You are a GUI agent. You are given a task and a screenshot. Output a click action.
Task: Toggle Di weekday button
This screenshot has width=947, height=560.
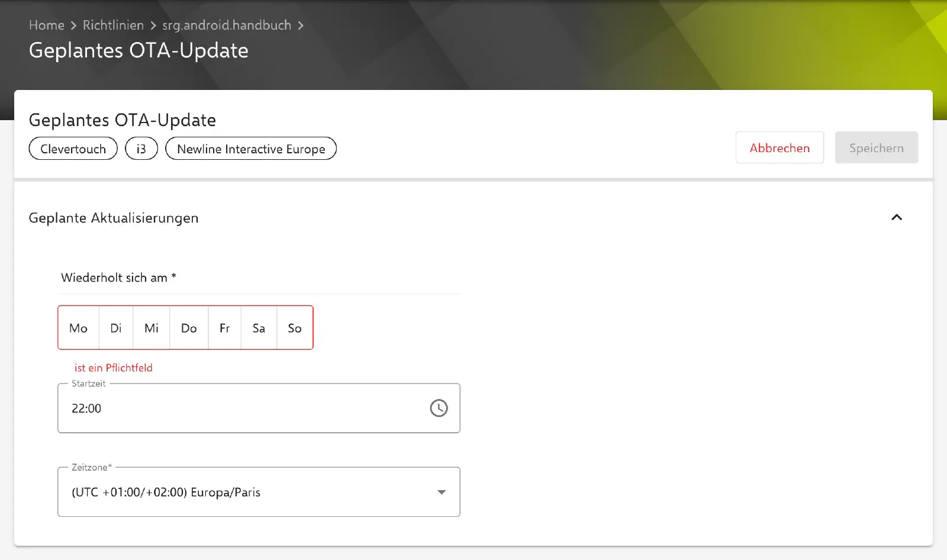click(116, 328)
